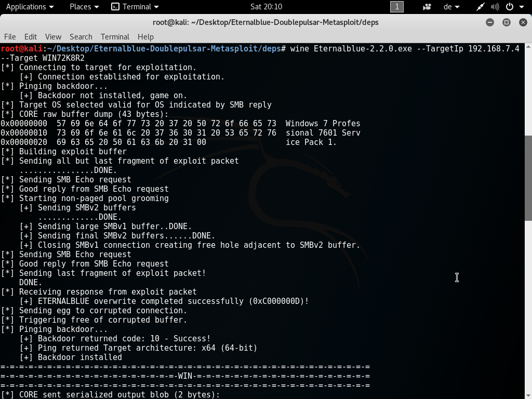Click workspace indicator number 1
Image resolution: width=532 pixels, height=399 pixels.
tap(396, 7)
